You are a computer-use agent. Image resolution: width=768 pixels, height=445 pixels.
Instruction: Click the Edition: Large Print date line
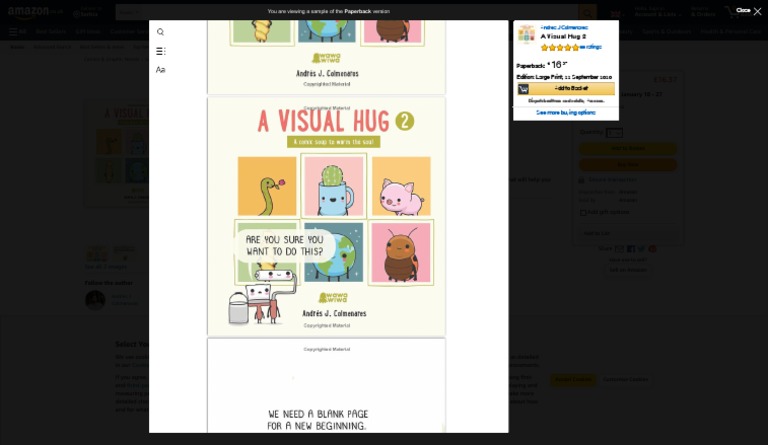click(x=564, y=77)
